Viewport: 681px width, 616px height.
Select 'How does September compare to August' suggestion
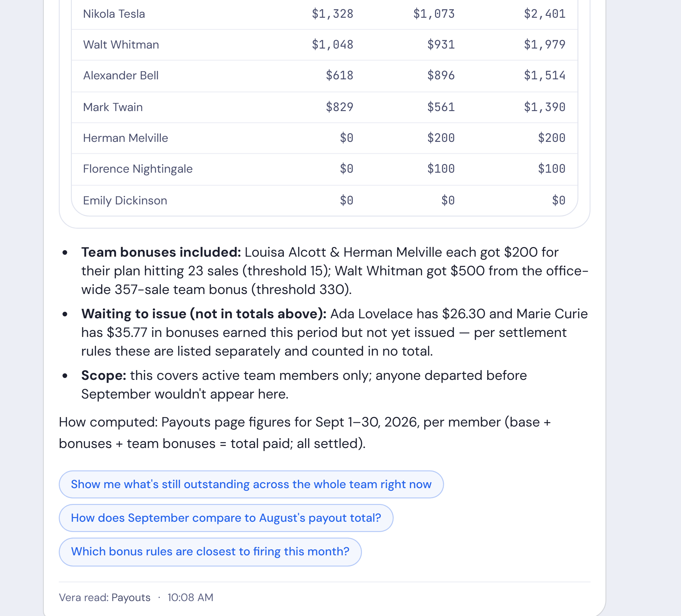tap(226, 518)
